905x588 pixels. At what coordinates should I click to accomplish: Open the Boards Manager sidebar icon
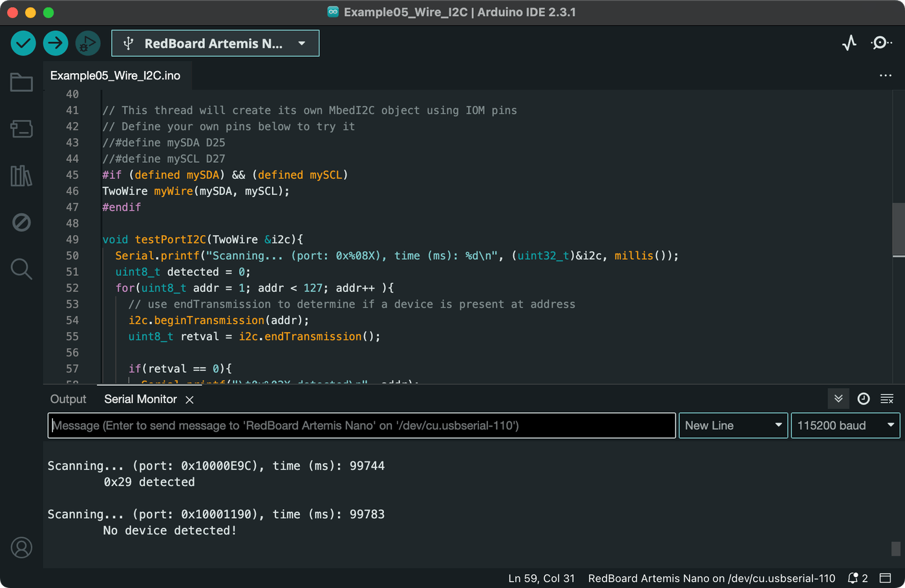pos(21,129)
